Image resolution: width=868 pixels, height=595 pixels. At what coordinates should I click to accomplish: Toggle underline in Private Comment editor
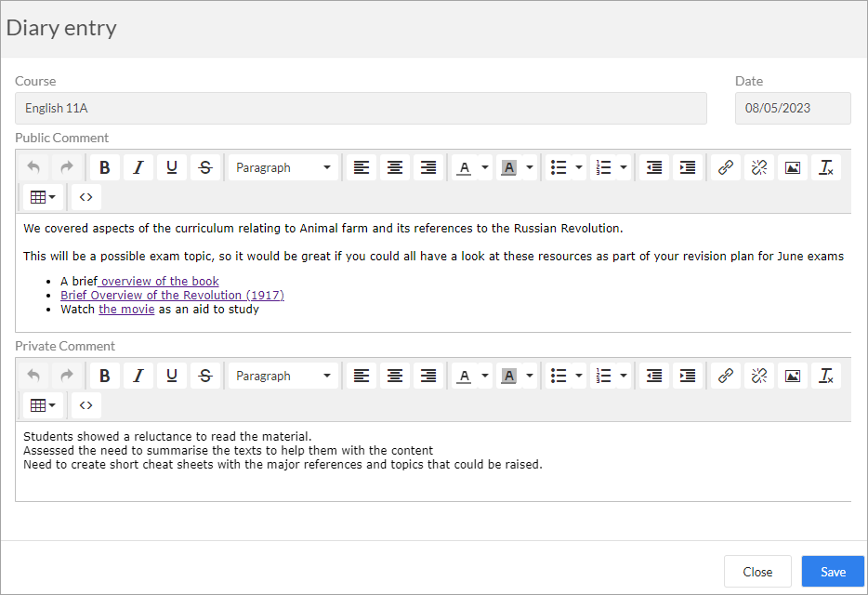click(172, 376)
